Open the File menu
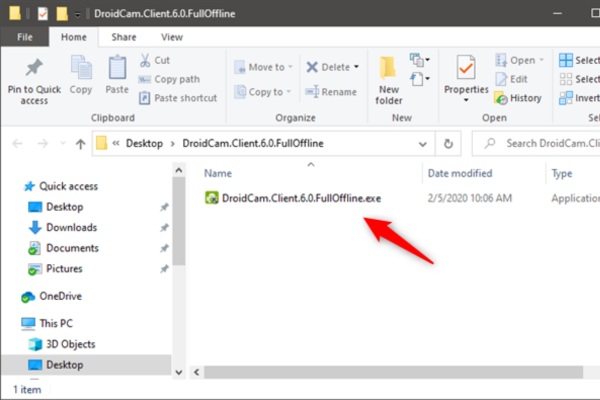Viewport: 600px width, 400px height. coord(25,37)
